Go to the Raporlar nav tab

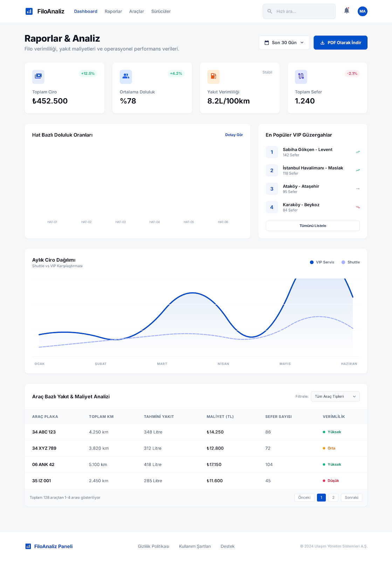(x=113, y=11)
